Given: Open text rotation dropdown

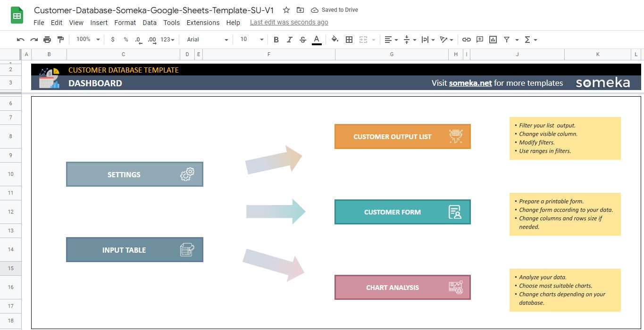Looking at the screenshot, I should click(x=446, y=40).
